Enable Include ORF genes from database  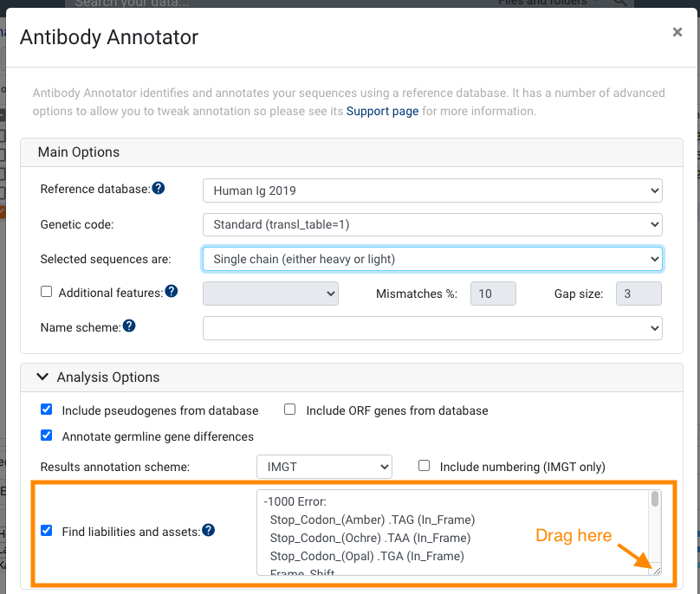click(289, 410)
